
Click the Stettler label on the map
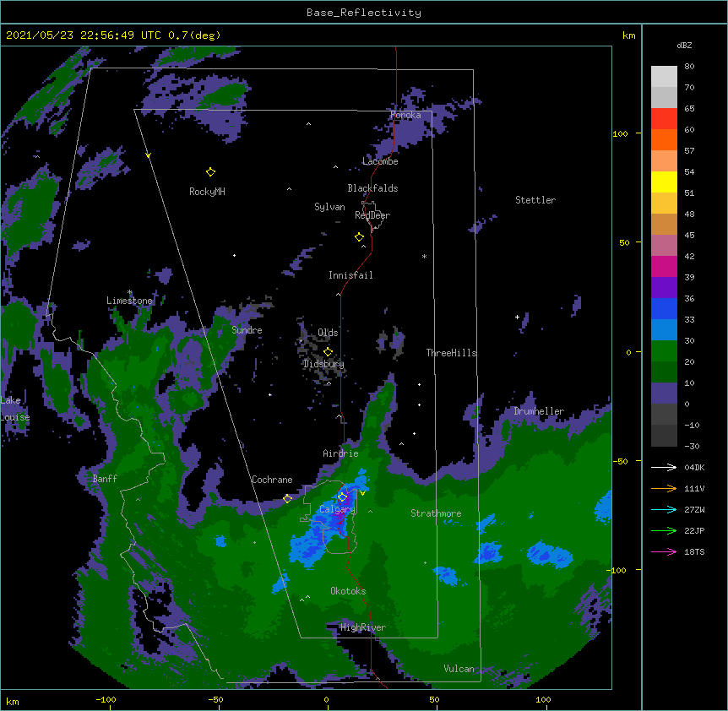point(535,200)
